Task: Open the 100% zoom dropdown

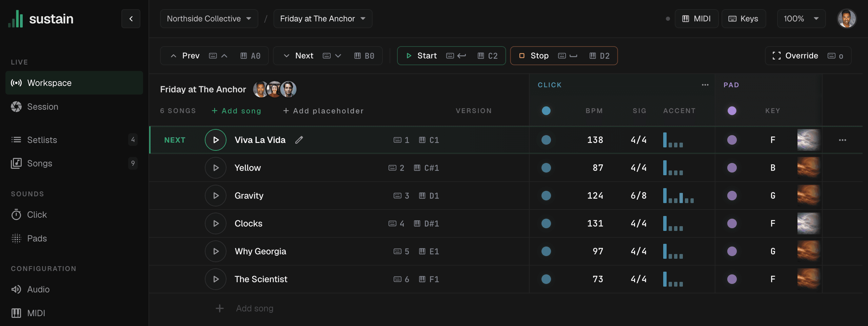Action: coord(801,19)
